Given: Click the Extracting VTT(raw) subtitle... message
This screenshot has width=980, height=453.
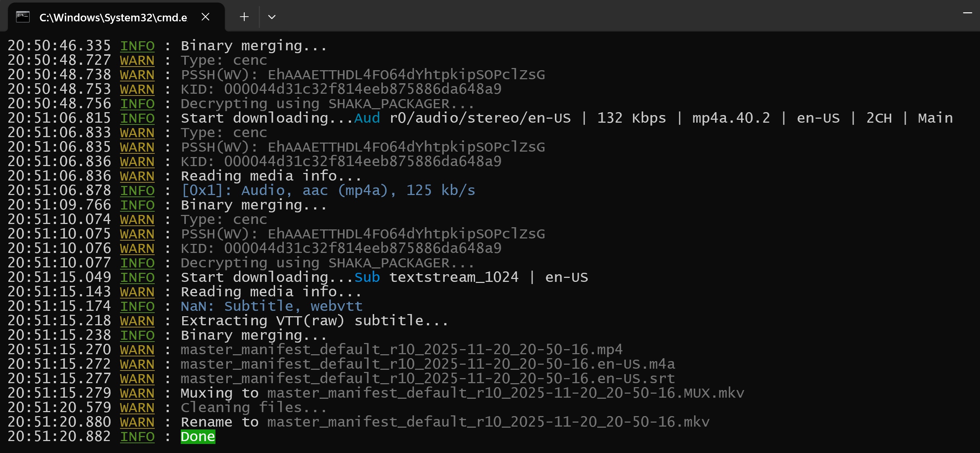Looking at the screenshot, I should [x=314, y=321].
